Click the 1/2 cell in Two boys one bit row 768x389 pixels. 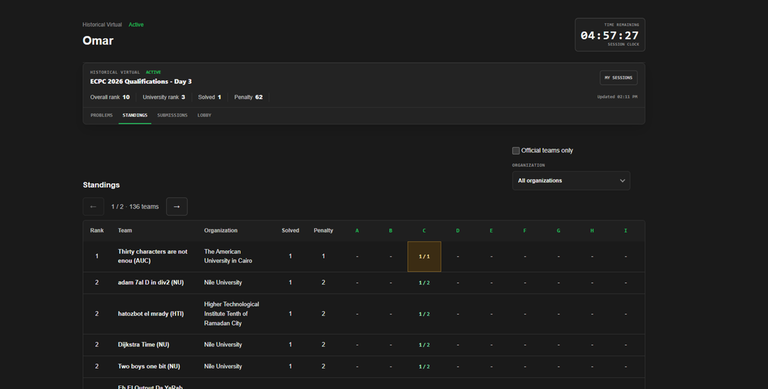(424, 366)
